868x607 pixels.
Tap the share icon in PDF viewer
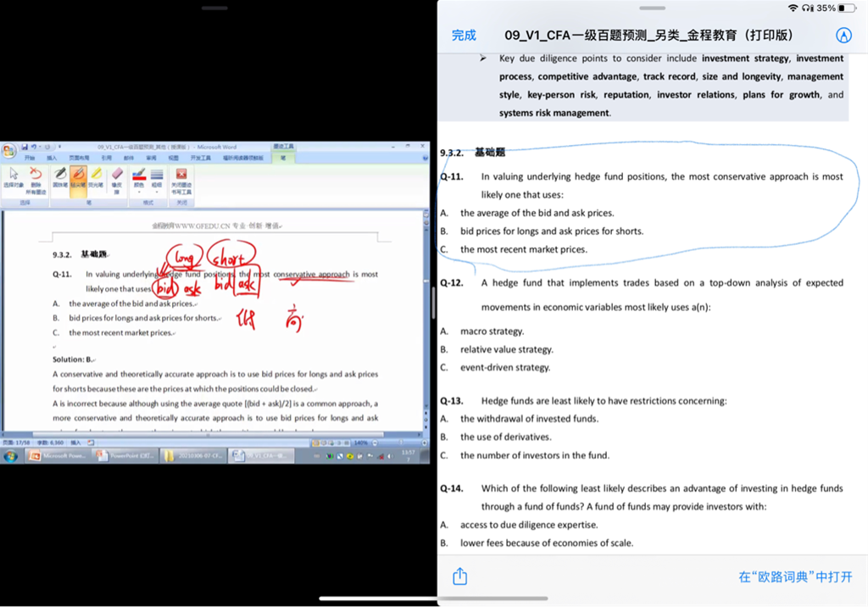(460, 576)
